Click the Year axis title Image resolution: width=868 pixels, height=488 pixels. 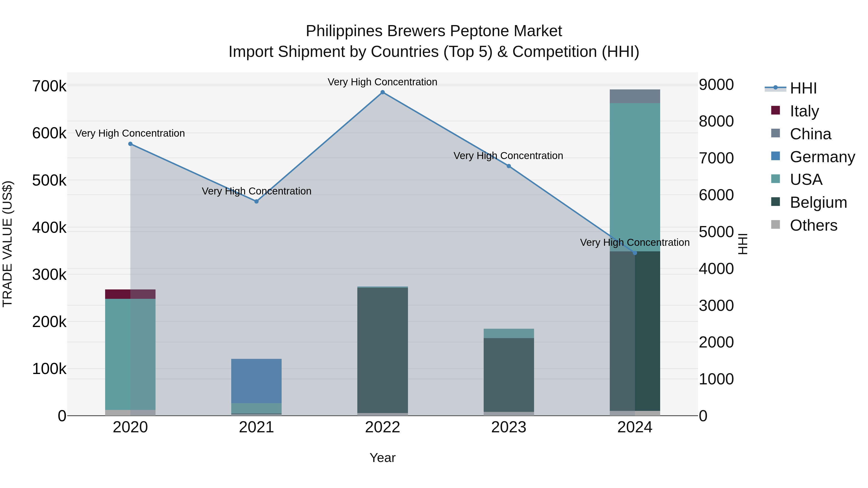382,458
